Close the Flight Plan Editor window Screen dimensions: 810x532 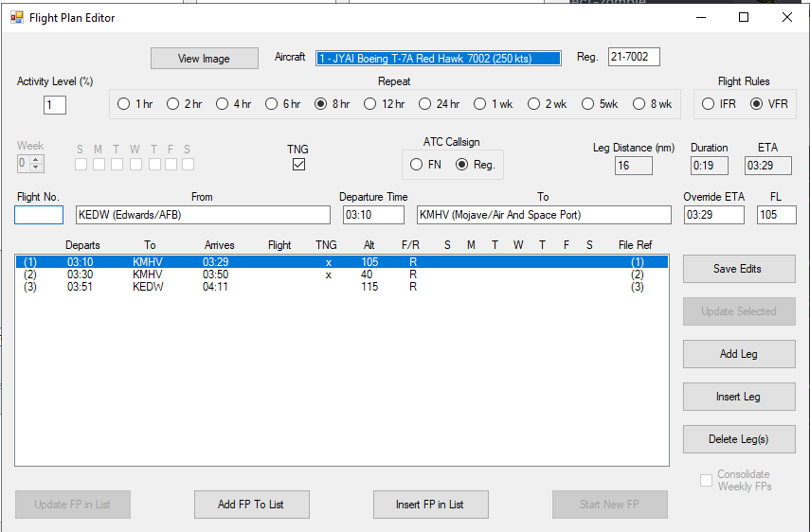(786, 18)
